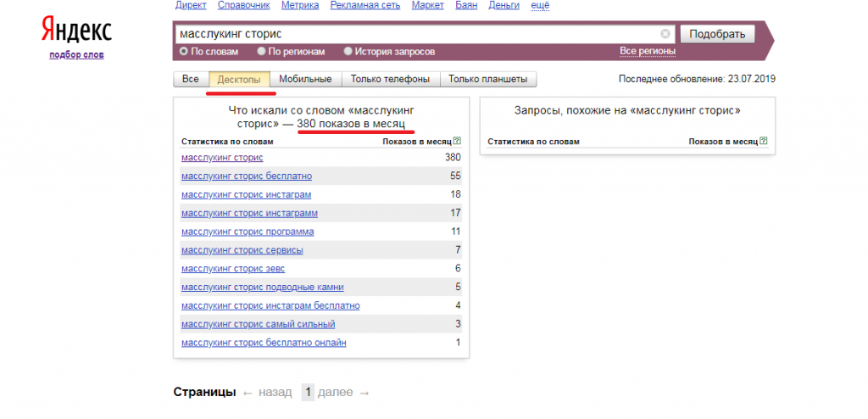
Task: Click heading 'Запросы, похожие на «масслукинг сторис»'
Action: [627, 110]
